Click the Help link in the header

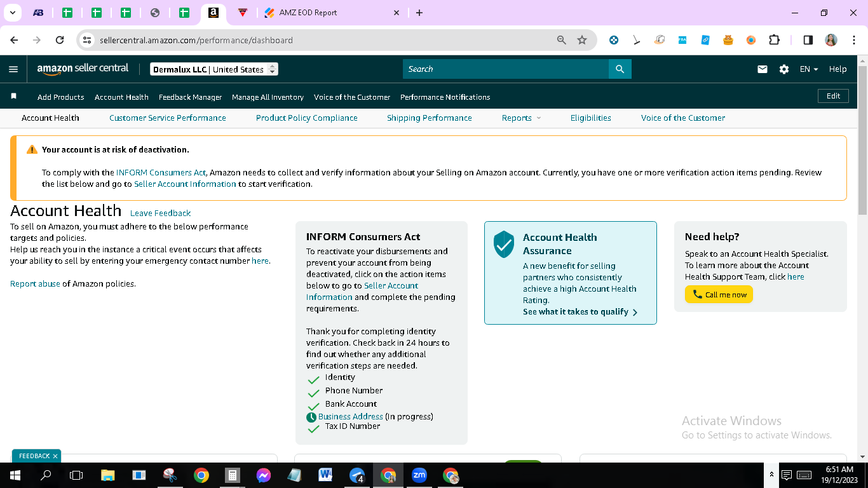pyautogui.click(x=838, y=69)
